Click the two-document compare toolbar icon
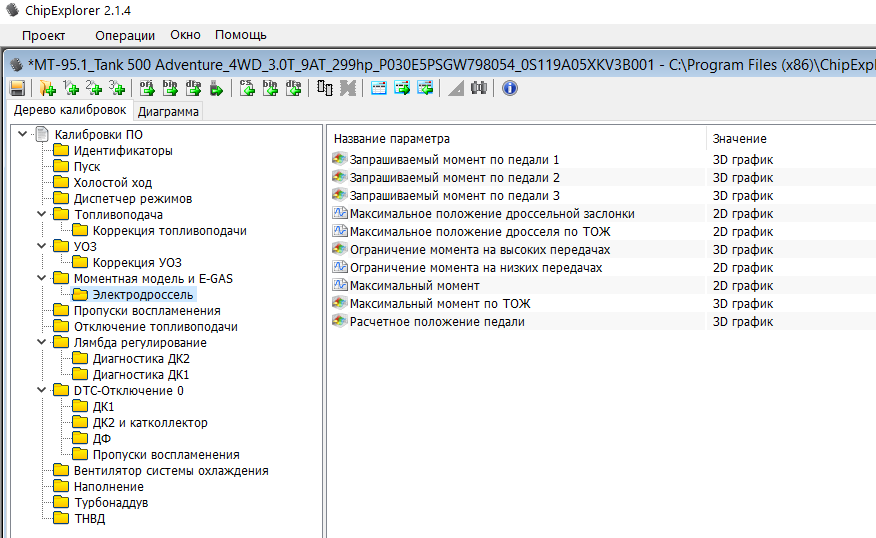This screenshot has height=538, width=876. click(325, 88)
